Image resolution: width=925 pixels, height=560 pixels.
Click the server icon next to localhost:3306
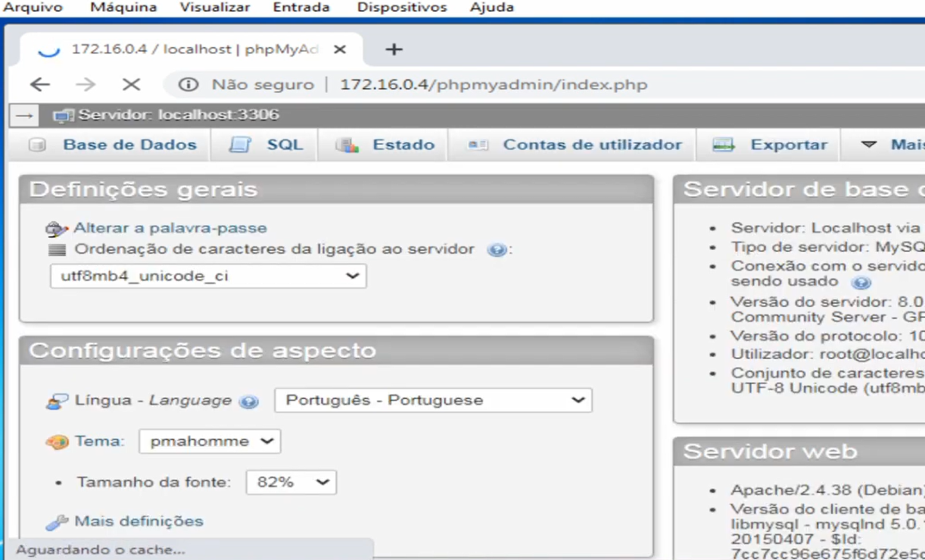coord(61,115)
